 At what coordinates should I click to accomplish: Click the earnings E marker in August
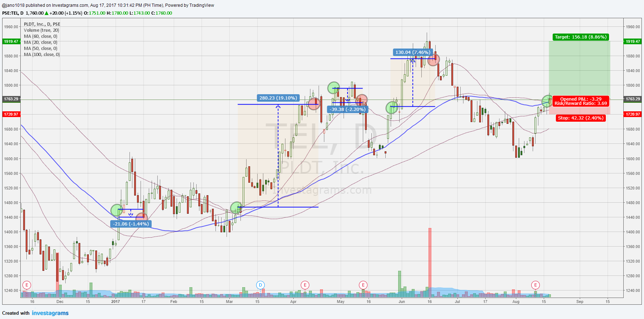536,285
